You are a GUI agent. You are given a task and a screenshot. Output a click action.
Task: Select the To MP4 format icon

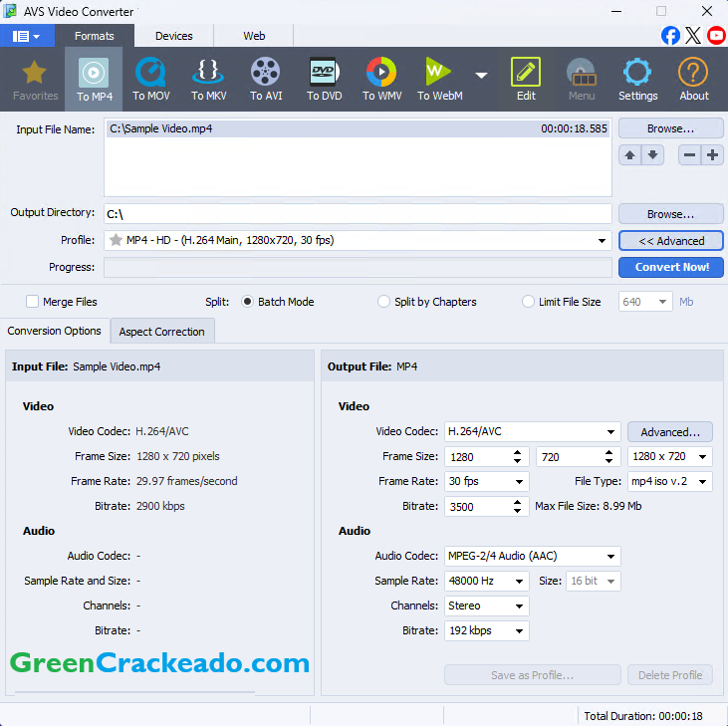pyautogui.click(x=94, y=80)
